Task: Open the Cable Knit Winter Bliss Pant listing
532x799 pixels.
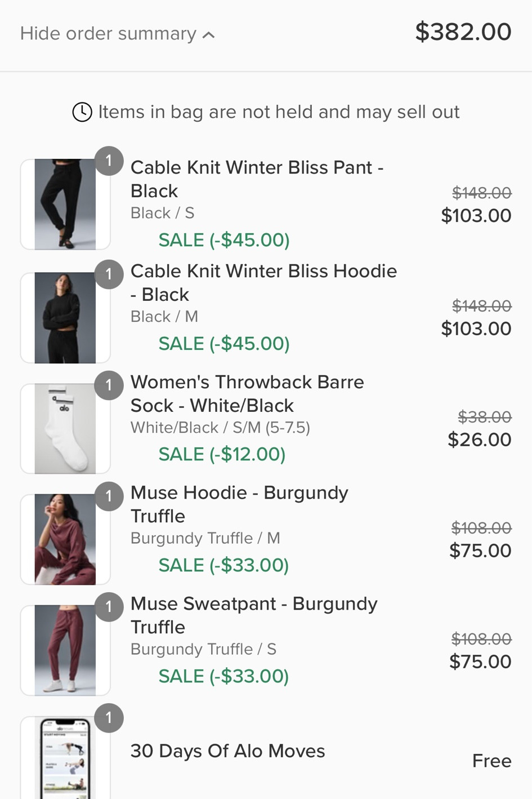Action: tap(257, 179)
